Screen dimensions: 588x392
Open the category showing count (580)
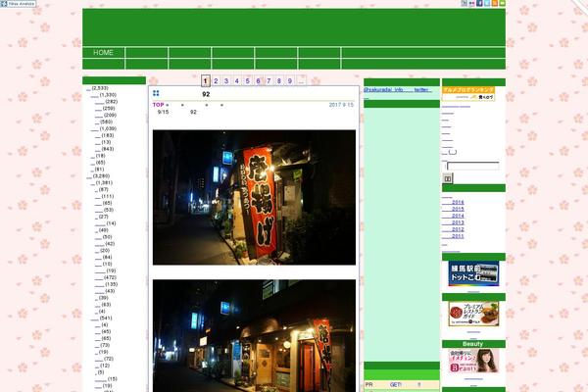point(104,122)
